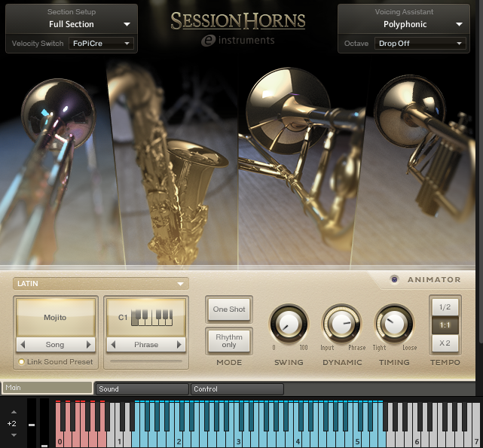This screenshot has height=448, width=483.
Task: Click the Timing knob
Action: tap(393, 324)
